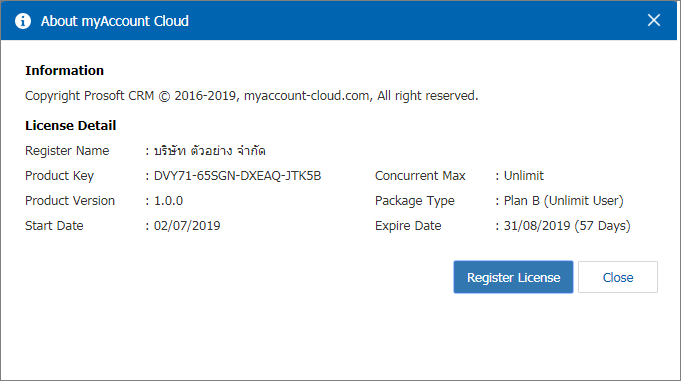681x381 pixels.
Task: Click the X icon in title bar
Action: point(654,20)
